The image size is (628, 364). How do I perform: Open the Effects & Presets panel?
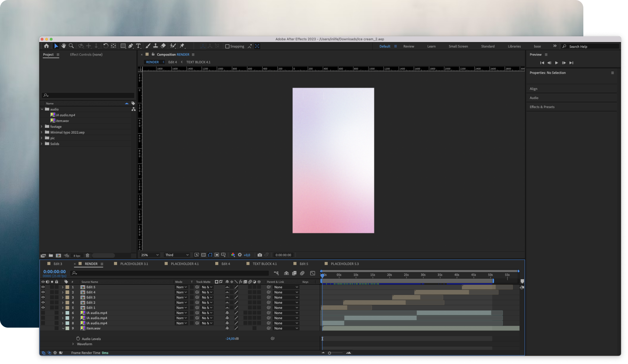(x=542, y=107)
